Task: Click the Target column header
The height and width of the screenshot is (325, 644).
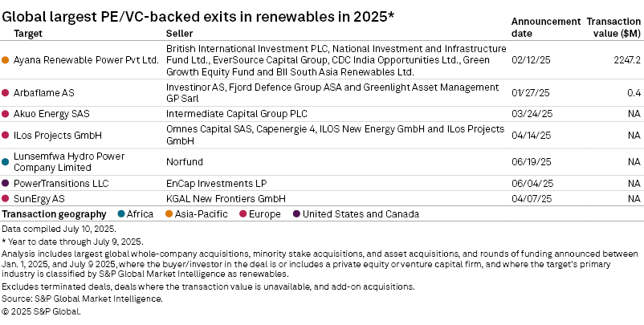Action: [x=28, y=35]
